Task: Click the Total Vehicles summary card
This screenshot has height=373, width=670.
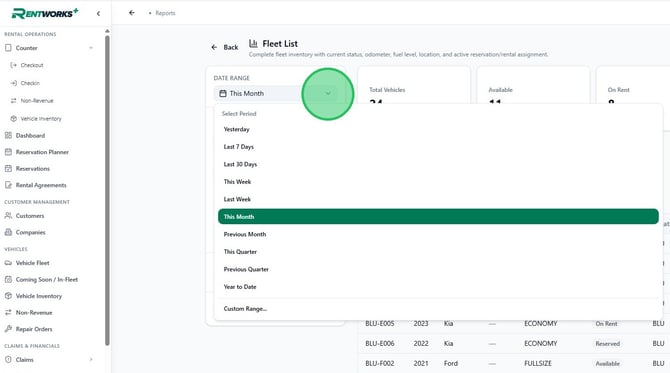Action: pos(414,85)
